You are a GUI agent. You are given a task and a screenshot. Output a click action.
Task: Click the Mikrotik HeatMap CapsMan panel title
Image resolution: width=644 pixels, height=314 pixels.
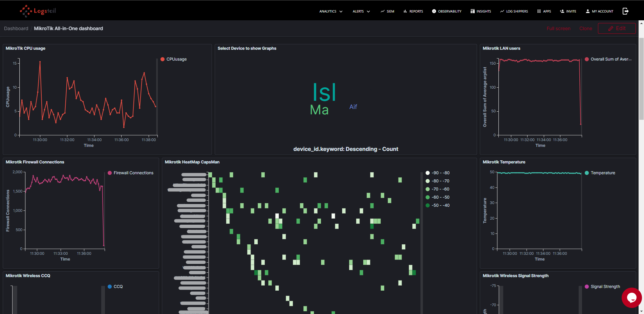pos(192,162)
